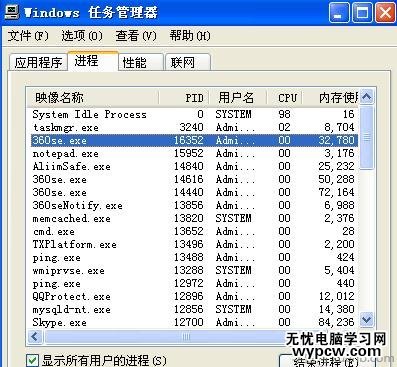Select ping.exe with PID 12972
Viewport: 397px width, 367px height.
pos(193,283)
